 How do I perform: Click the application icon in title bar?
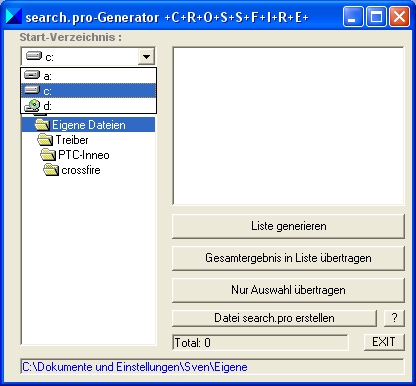tap(14, 16)
